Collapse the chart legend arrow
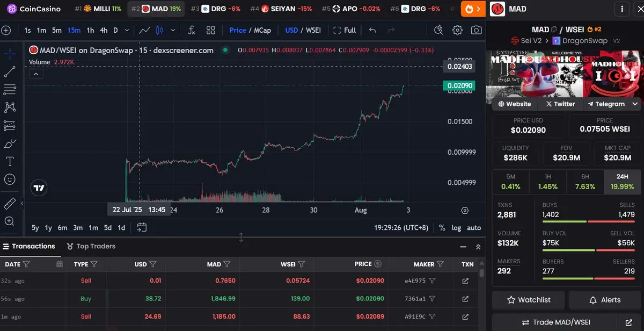 coord(35,74)
